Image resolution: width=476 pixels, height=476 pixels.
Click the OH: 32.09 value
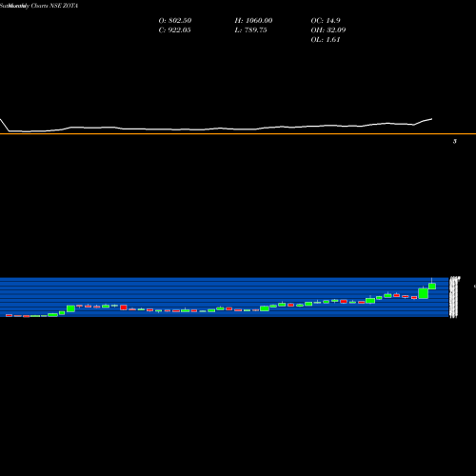(328, 30)
